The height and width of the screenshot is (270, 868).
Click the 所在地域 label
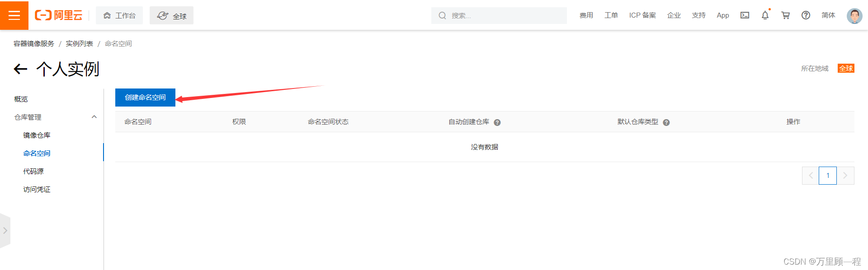pyautogui.click(x=815, y=68)
